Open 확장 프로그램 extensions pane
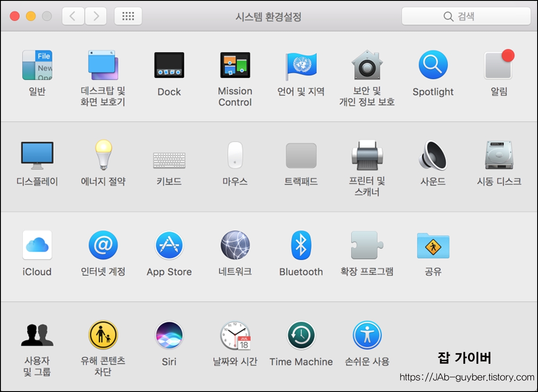538x392 pixels. 367,245
